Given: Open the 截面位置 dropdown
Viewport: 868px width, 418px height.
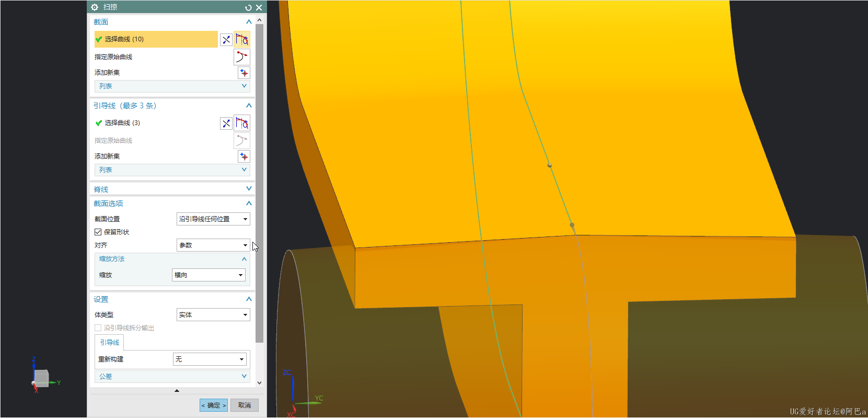Looking at the screenshot, I should pos(213,219).
